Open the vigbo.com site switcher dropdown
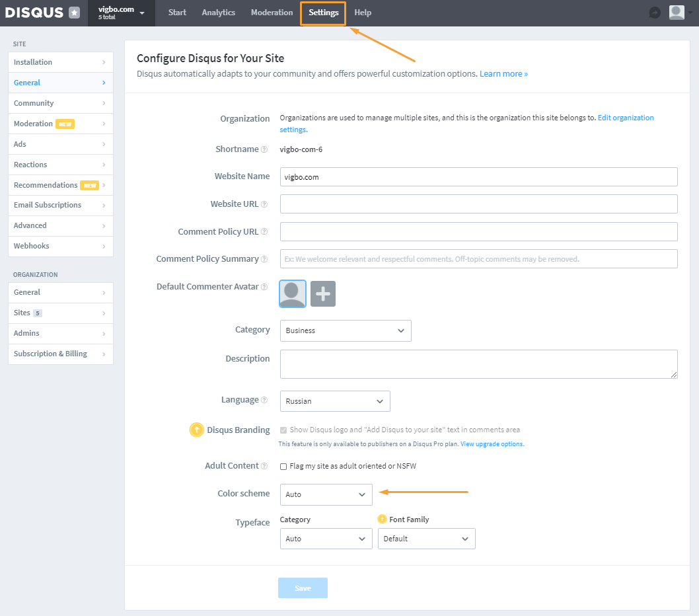Image resolution: width=699 pixels, height=616 pixels. (x=122, y=13)
